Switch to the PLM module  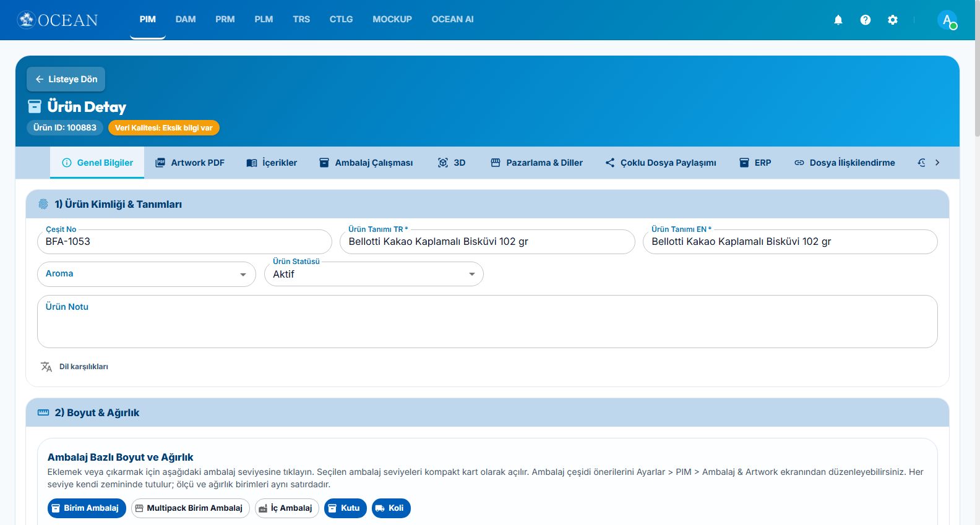264,19
